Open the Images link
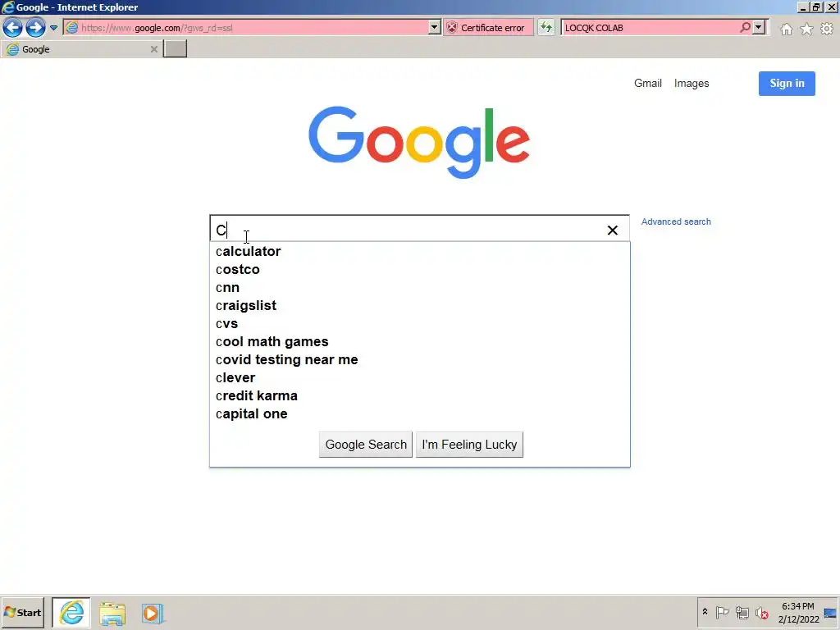The image size is (840, 630). [x=691, y=83]
